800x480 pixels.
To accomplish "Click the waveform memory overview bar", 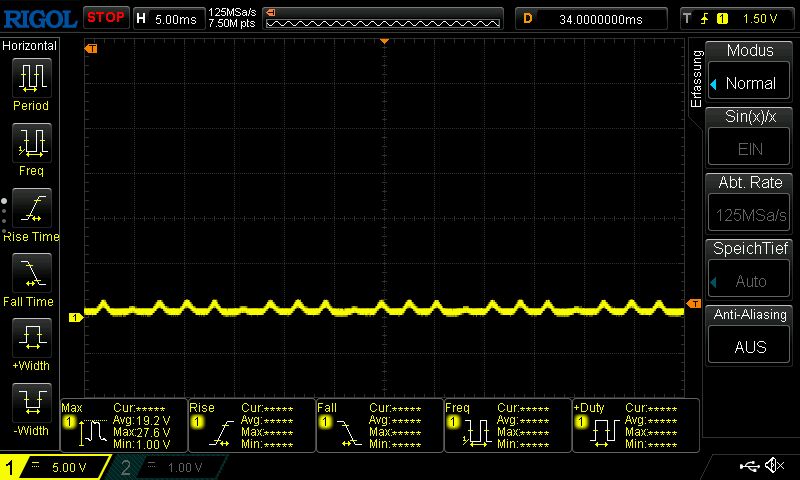I will (x=383, y=19).
